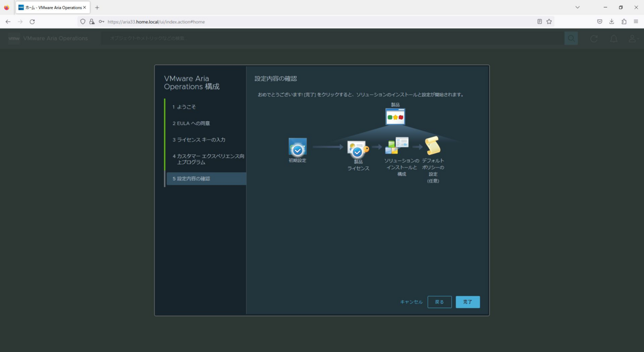This screenshot has width=644, height=352.
Task: Click the browser back arrow
Action: coord(8,21)
